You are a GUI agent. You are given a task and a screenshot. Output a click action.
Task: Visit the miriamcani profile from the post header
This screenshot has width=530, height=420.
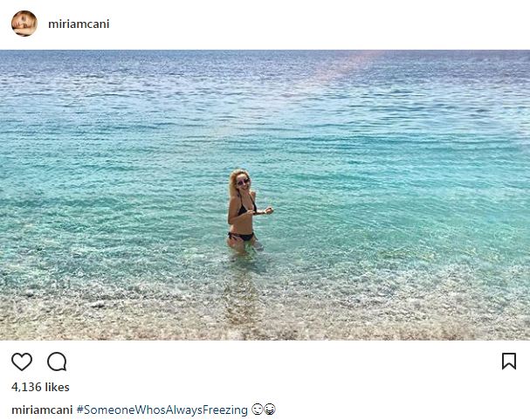tap(79, 24)
